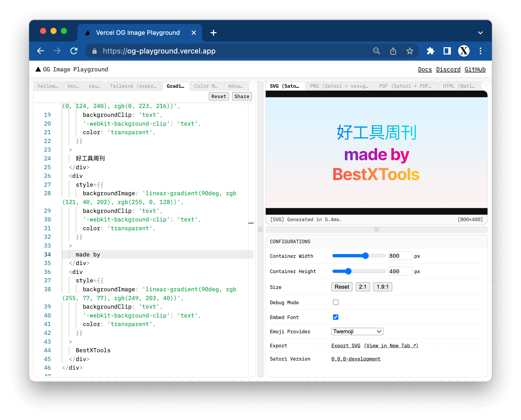
Task: Close the Vercel OG Image Playground tab
Action: pyautogui.click(x=193, y=33)
